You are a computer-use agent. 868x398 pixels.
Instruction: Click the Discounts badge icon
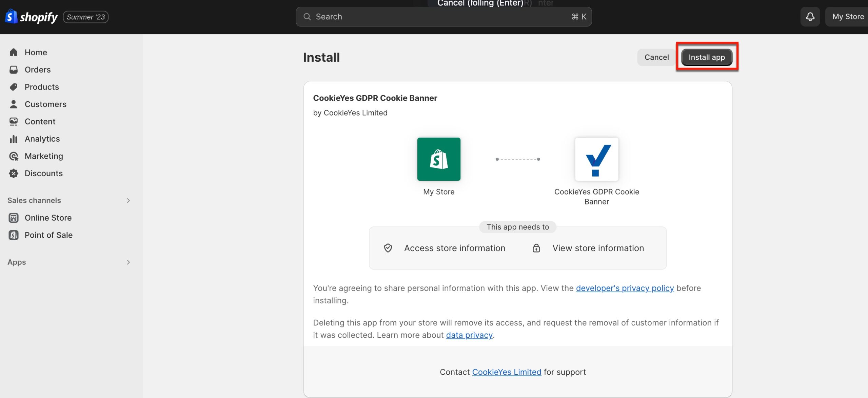[x=14, y=173]
